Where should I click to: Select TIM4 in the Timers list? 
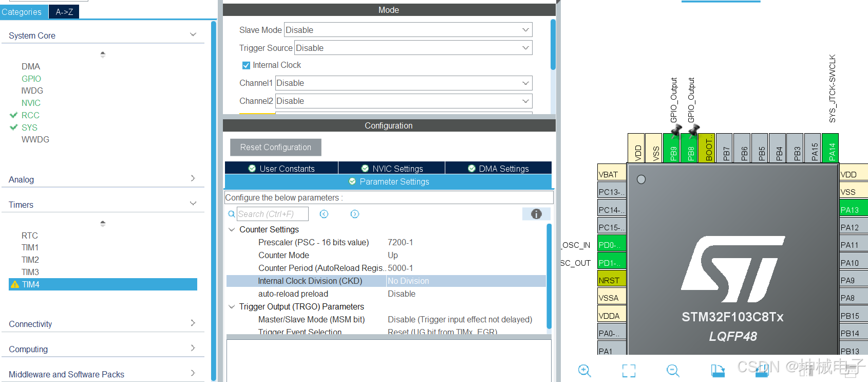[103, 284]
